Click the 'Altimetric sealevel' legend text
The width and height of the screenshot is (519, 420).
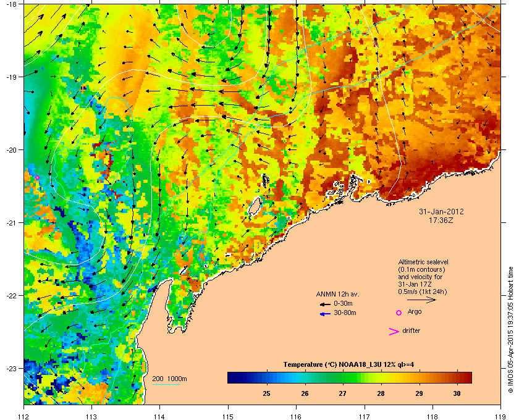point(423,262)
